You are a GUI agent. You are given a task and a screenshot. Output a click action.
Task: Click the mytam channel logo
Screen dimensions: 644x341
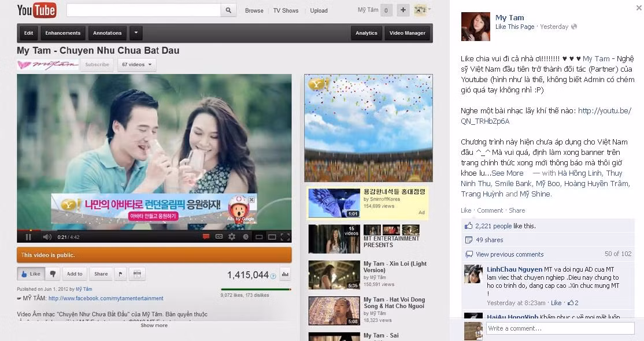pyautogui.click(x=47, y=65)
